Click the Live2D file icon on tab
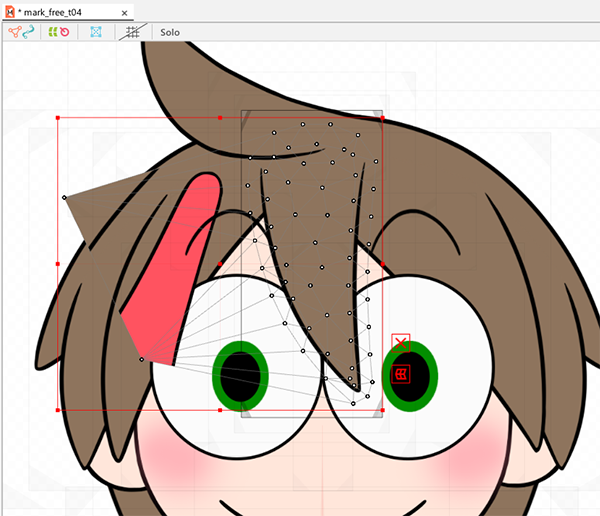This screenshot has width=600, height=516. (x=9, y=12)
